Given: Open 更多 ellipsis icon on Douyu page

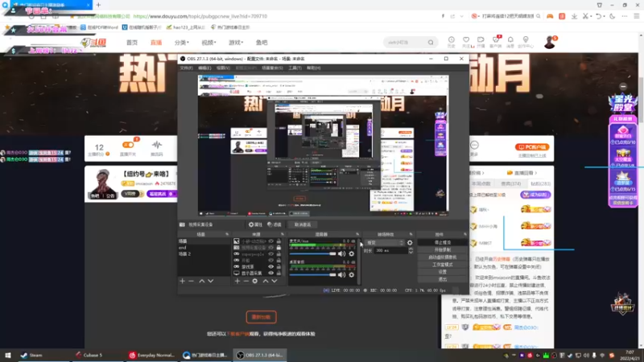Looking at the screenshot, I should pos(474,145).
